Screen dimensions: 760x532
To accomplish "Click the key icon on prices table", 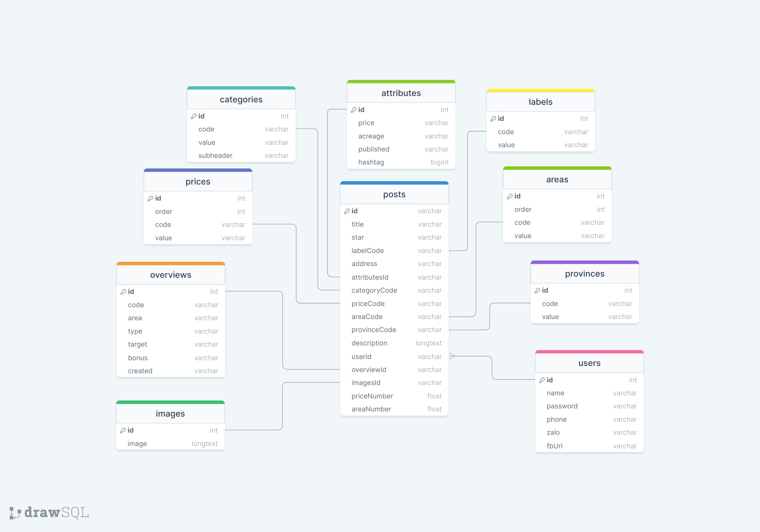I will click(151, 199).
